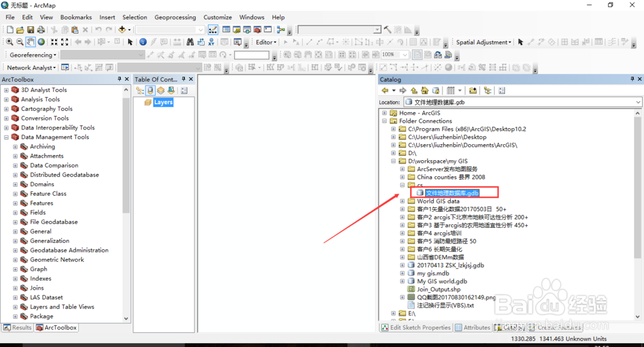Switch TOC to List By Selection
This screenshot has height=347, width=644.
171,90
